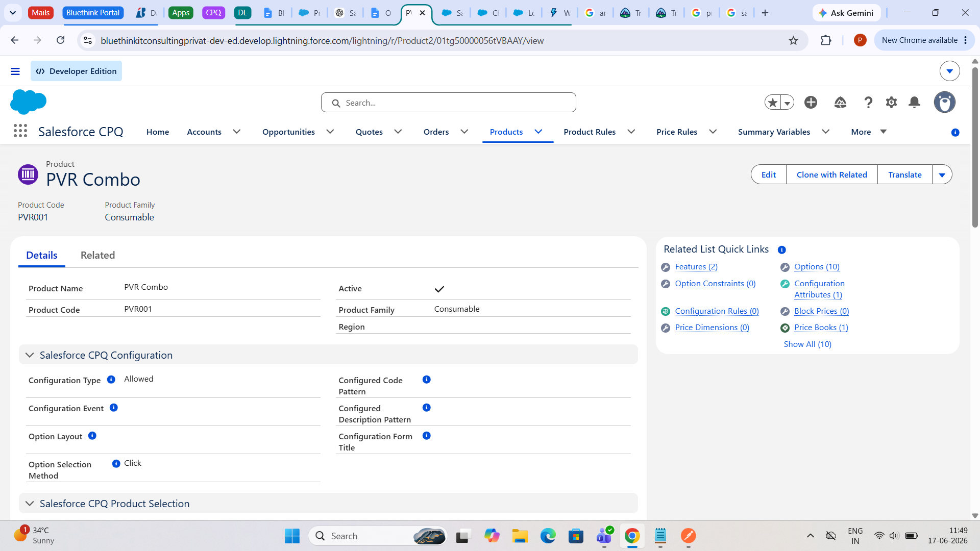Open the Notifications bell icon
980x551 pixels.
[x=914, y=103]
